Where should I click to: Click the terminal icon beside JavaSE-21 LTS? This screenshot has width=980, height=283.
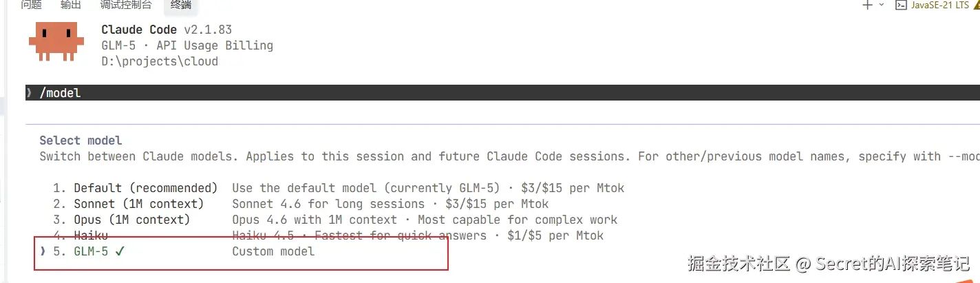(x=900, y=5)
